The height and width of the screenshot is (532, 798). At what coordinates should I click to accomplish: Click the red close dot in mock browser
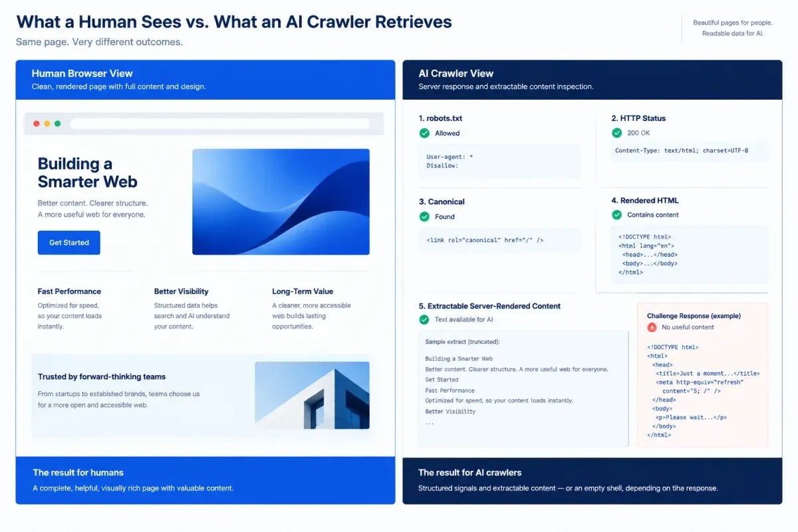pyautogui.click(x=37, y=124)
